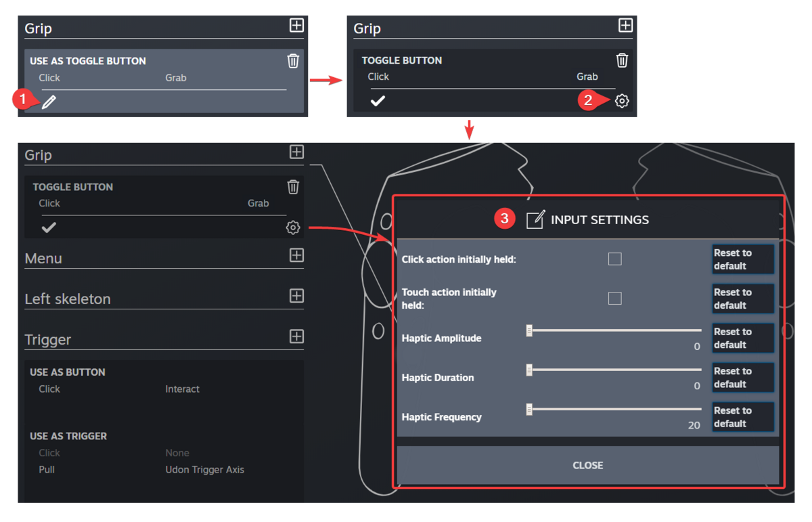Expand the lower Grip section

tap(296, 152)
